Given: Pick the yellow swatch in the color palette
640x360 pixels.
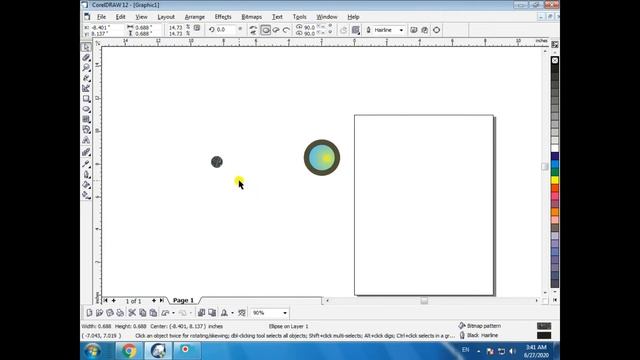Looking at the screenshot, I should 555,180.
